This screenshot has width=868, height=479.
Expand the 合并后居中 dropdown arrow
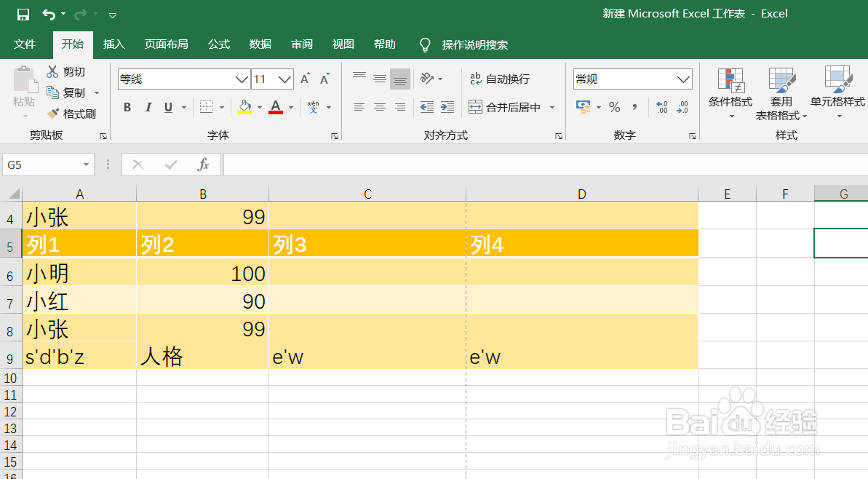point(552,108)
